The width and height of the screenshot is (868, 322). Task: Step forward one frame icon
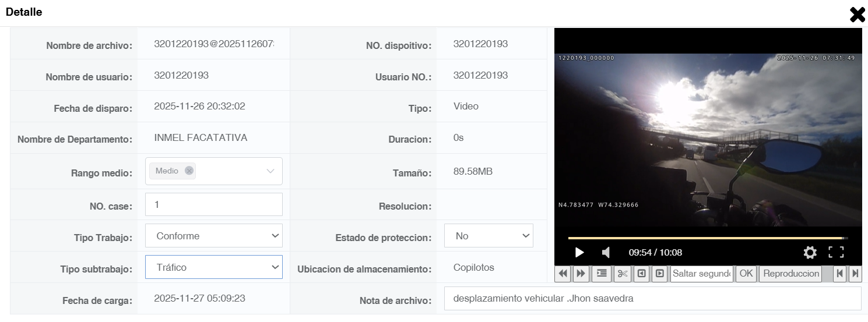(659, 274)
